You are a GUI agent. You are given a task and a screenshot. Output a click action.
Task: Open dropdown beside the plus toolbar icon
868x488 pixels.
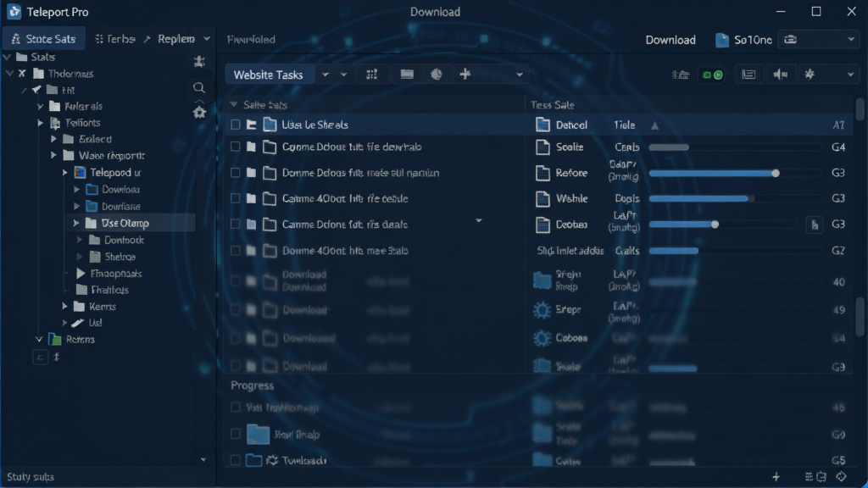pos(520,75)
